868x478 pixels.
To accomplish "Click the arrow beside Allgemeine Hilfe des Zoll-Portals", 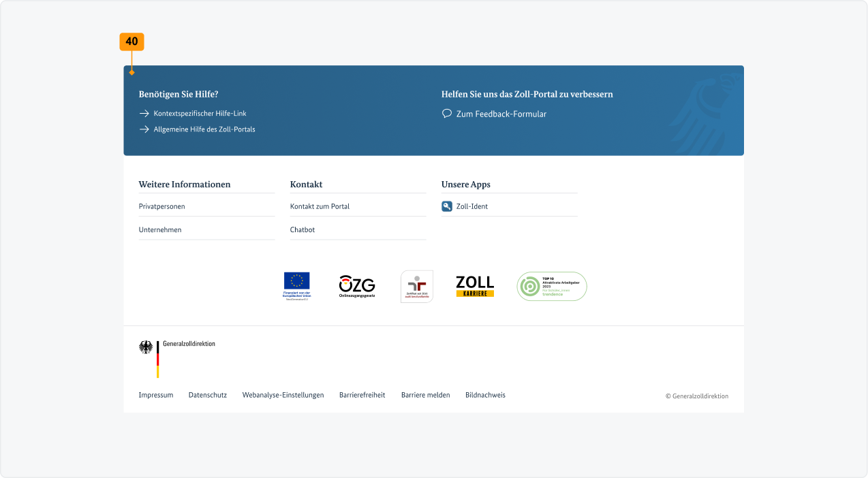I will pyautogui.click(x=144, y=129).
